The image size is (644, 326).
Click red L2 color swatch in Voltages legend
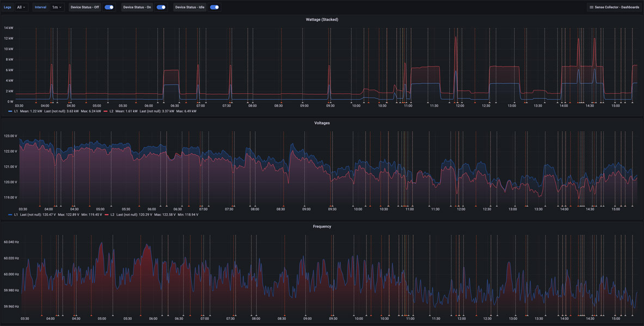(x=107, y=214)
